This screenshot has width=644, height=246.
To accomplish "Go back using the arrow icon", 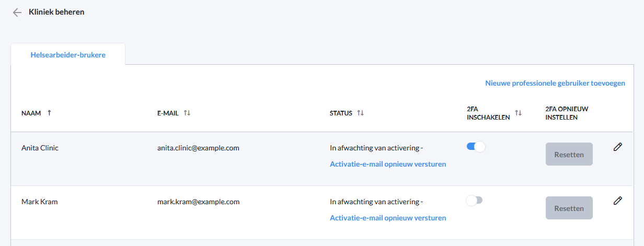I will [x=17, y=13].
